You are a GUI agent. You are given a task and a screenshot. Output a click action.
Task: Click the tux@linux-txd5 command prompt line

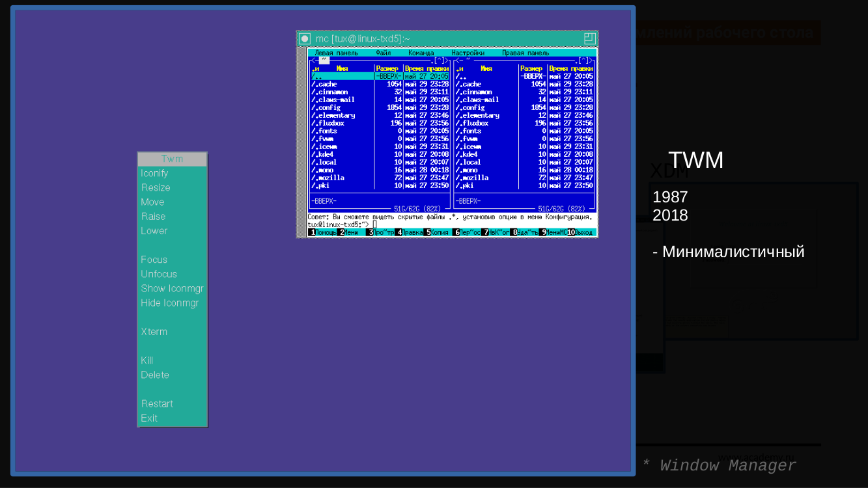click(452, 224)
